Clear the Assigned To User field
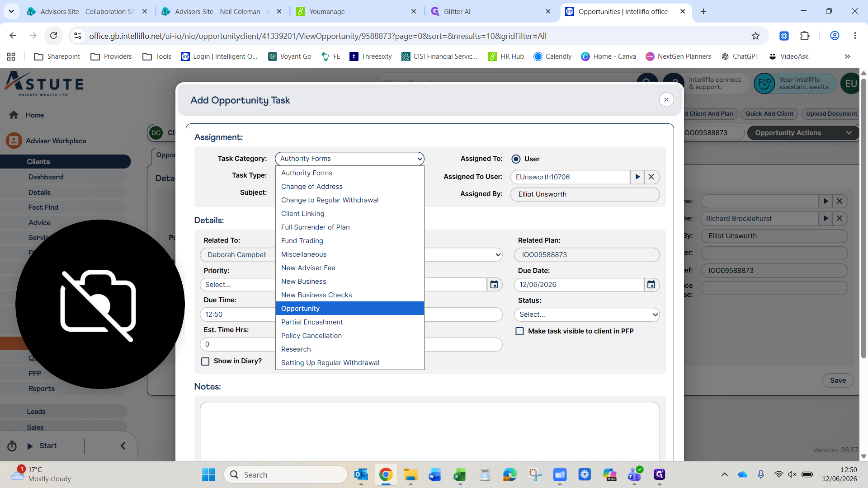 point(651,177)
